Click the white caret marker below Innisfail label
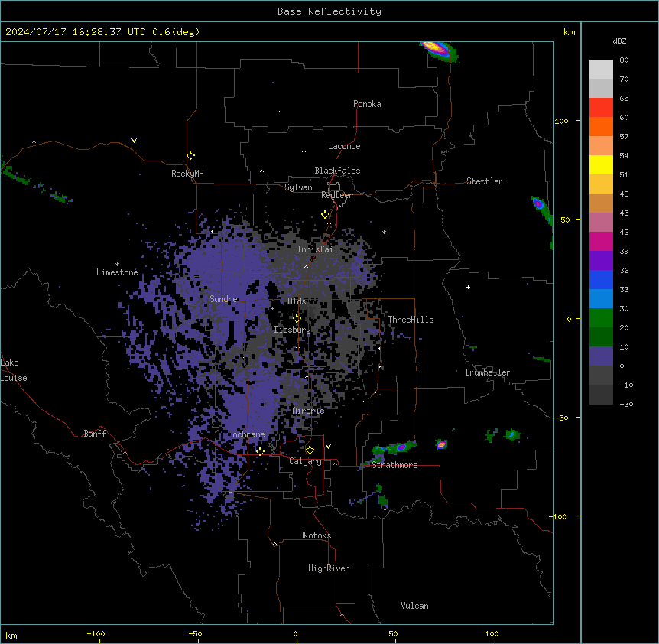This screenshot has height=644, width=659. click(306, 266)
